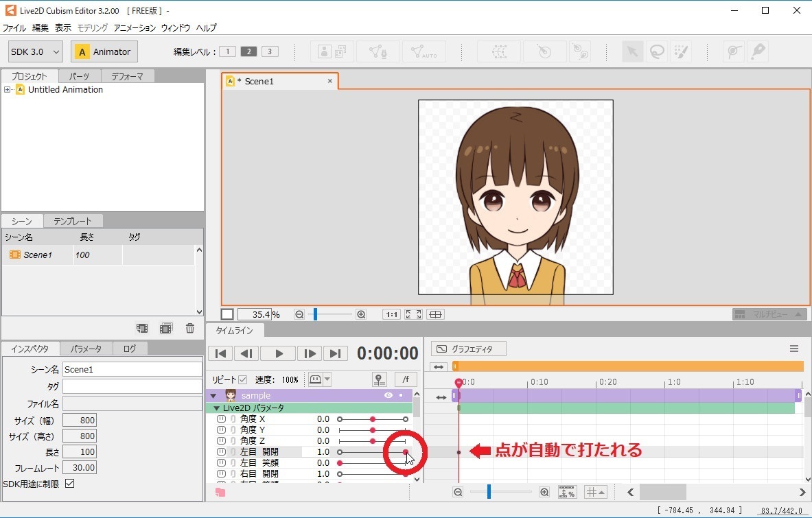
Task: Toggle the SDK usage restriction checkbox
Action: pos(69,483)
